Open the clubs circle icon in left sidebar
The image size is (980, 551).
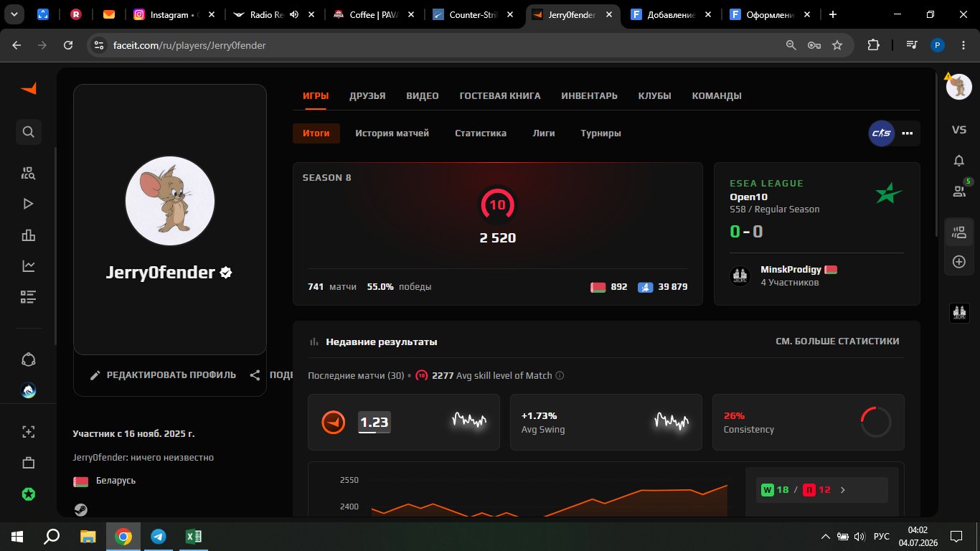point(29,359)
